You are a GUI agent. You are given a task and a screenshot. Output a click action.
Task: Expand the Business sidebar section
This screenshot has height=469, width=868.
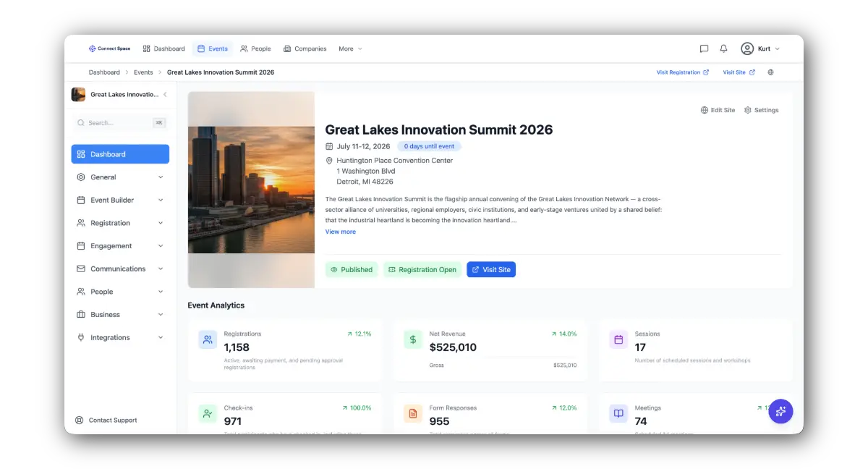120,315
